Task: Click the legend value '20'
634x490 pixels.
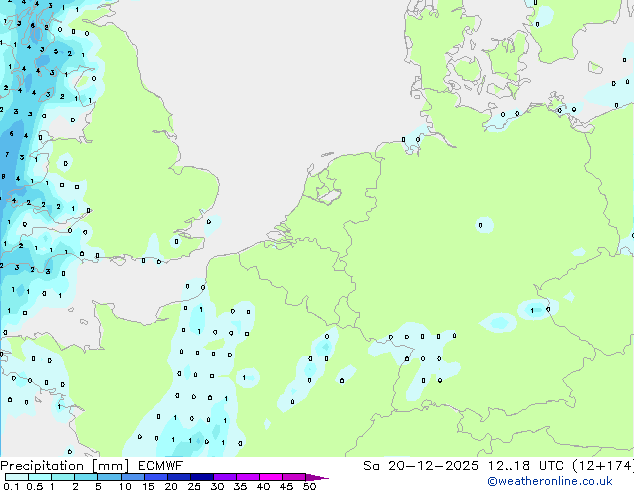Action: click(x=171, y=486)
